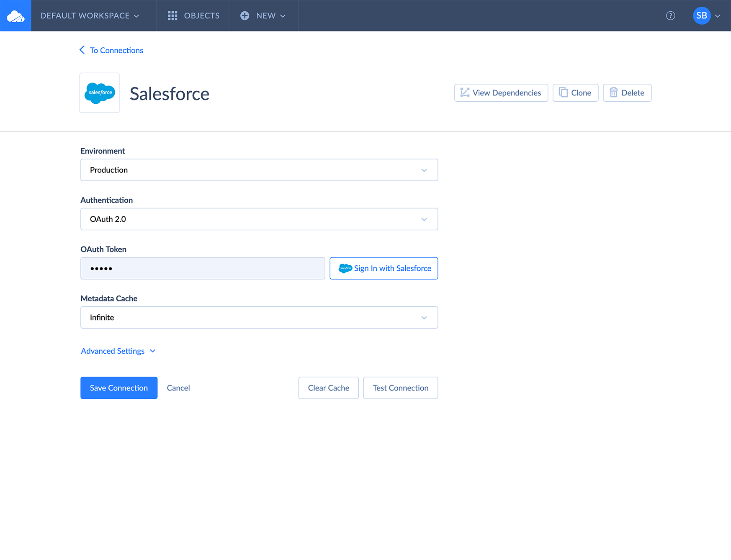Click the back arrow beside To Connections
The image size is (731, 560).
tap(82, 50)
